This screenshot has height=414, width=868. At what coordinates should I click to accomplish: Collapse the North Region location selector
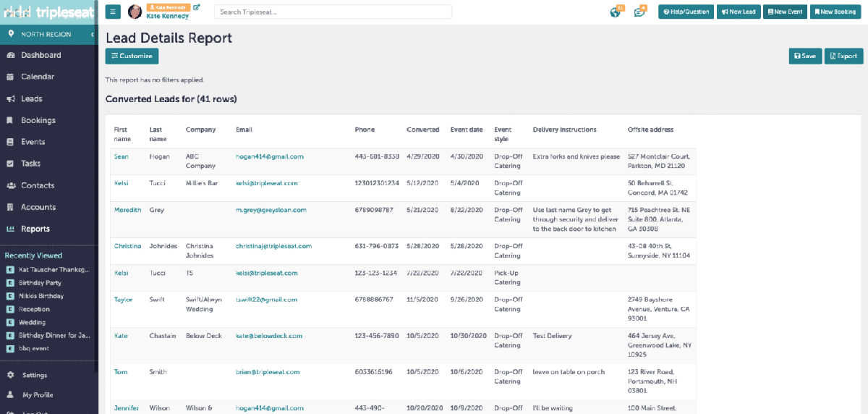pos(93,35)
